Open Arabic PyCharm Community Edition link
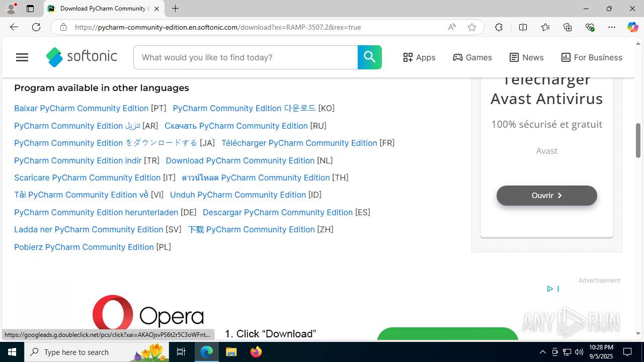644x362 pixels. point(77,126)
